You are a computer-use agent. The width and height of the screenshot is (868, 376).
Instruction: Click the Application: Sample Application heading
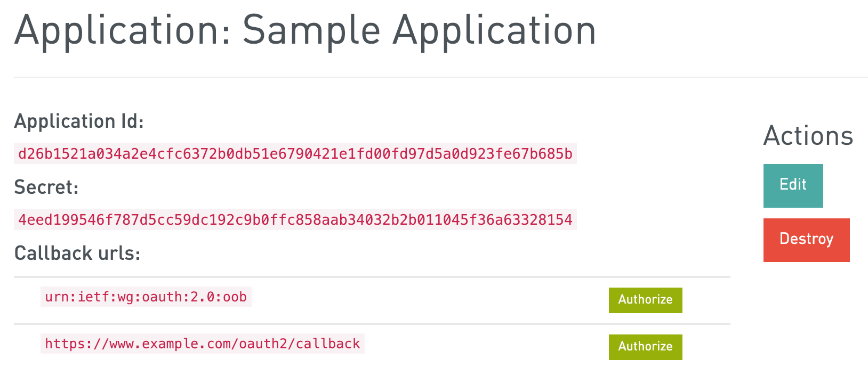click(x=305, y=30)
